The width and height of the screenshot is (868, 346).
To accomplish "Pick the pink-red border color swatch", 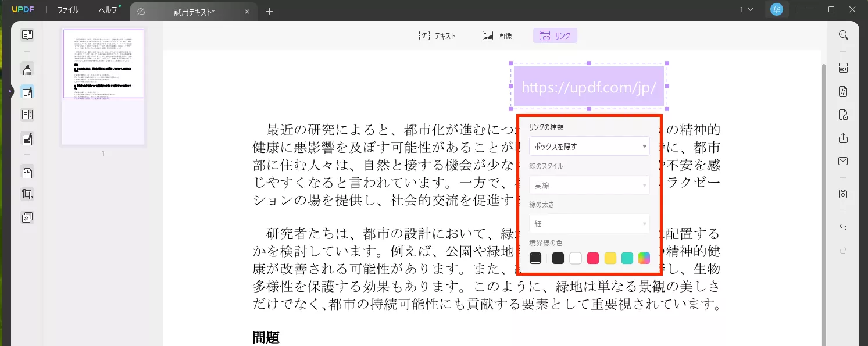I will [x=593, y=258].
